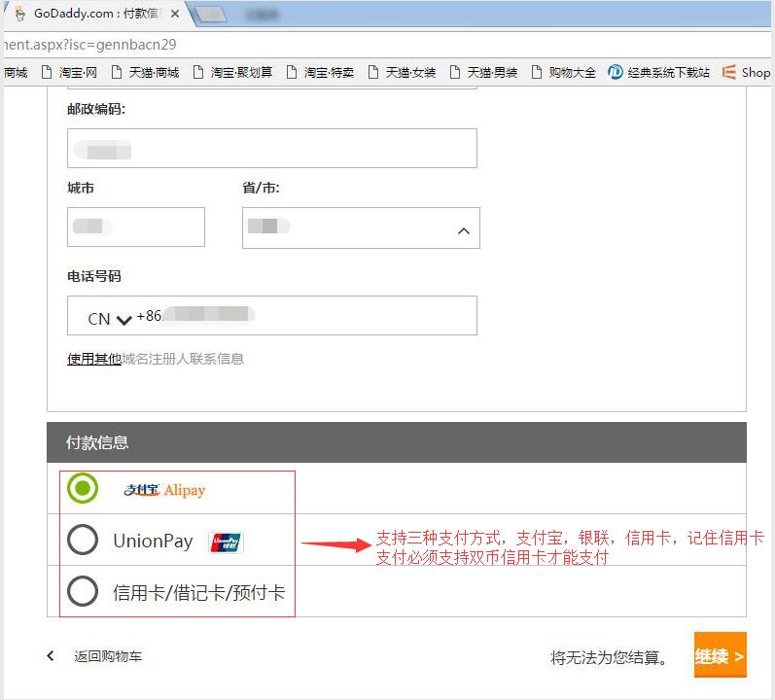Choose the 信用卡/借记卡/预付卡 radio option
775x700 pixels.
point(83,591)
